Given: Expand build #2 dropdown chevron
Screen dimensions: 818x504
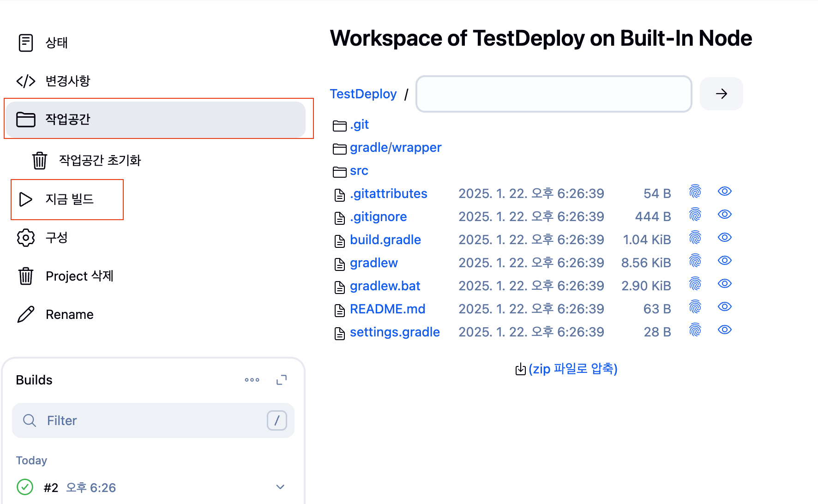Looking at the screenshot, I should [x=280, y=487].
